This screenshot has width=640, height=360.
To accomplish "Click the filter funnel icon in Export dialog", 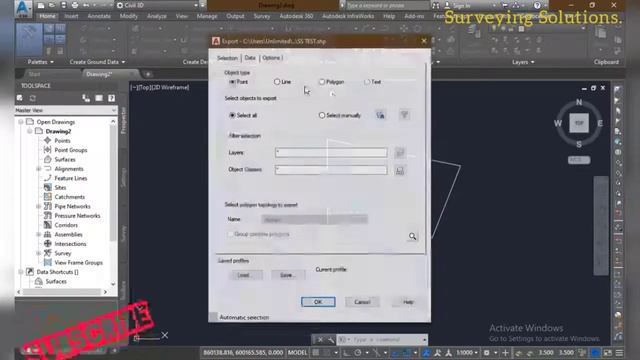I will [404, 115].
